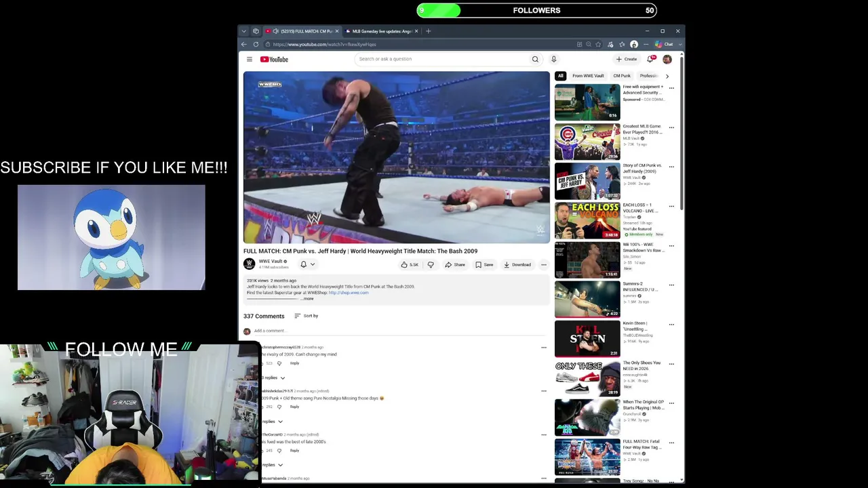The width and height of the screenshot is (868, 488).
Task: Like the video with thumbs up
Action: point(410,265)
